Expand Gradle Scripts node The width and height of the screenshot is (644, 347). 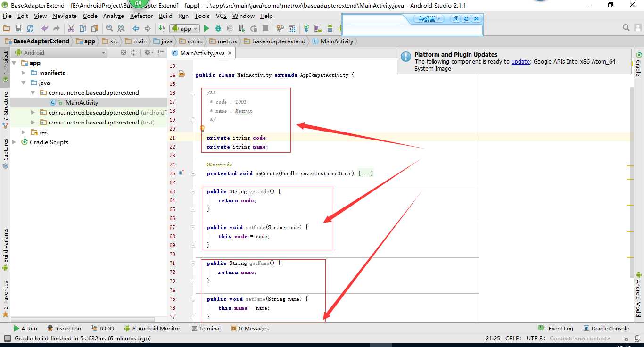[14, 142]
